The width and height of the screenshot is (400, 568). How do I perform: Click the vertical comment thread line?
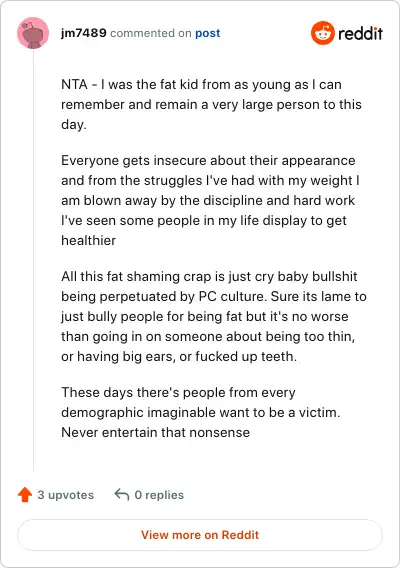(x=33, y=260)
